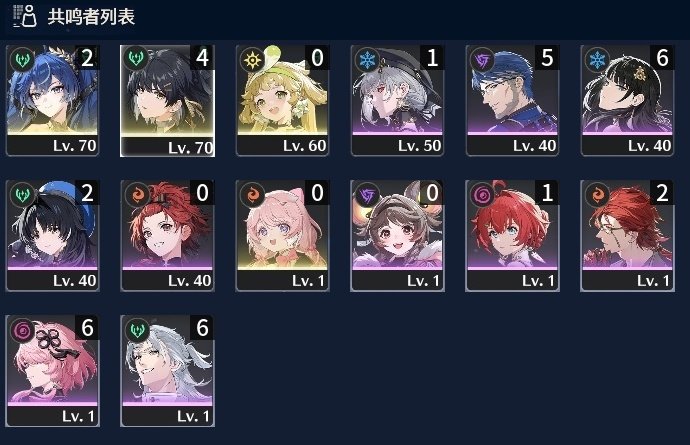Select the red-haired man with glasses

[627, 235]
